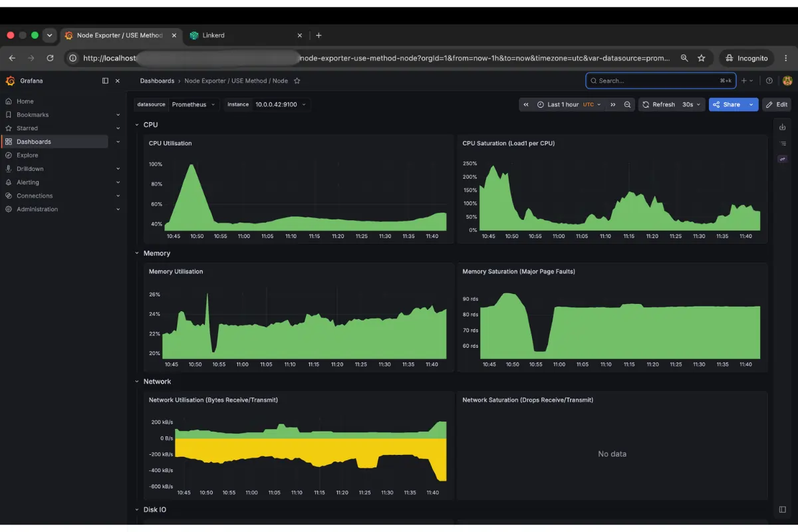Click Network Saturation (Drops Receive/Transmit) title
Viewport: 798px width, 532px height.
pyautogui.click(x=528, y=400)
